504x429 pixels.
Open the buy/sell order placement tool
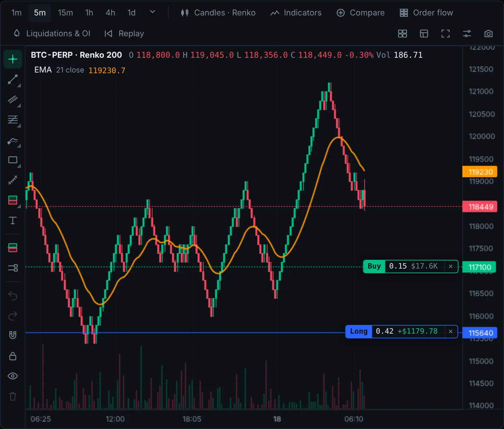(13, 248)
